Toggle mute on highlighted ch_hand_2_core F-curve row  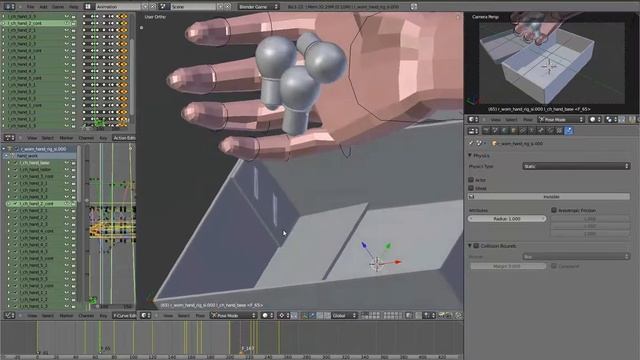point(67,203)
